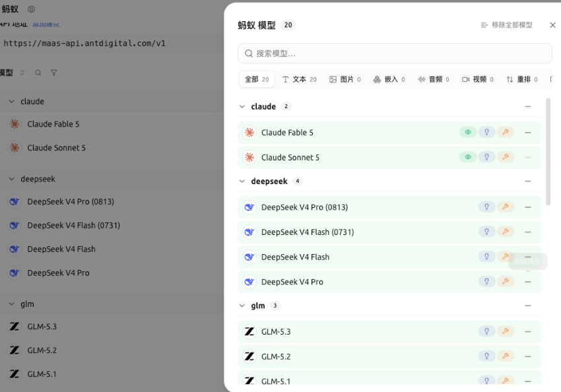Click the dialog's vertical scrollbar thumb
This screenshot has width=561, height=392.
[x=548, y=152]
